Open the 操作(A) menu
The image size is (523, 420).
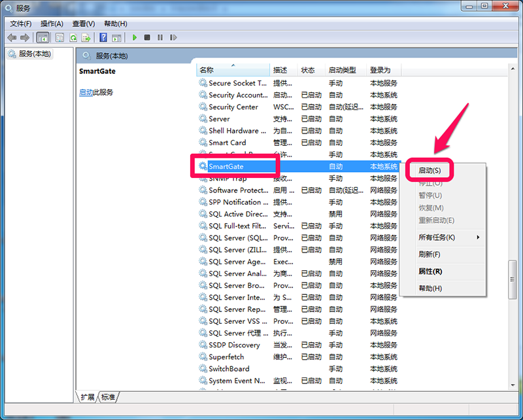tap(52, 24)
